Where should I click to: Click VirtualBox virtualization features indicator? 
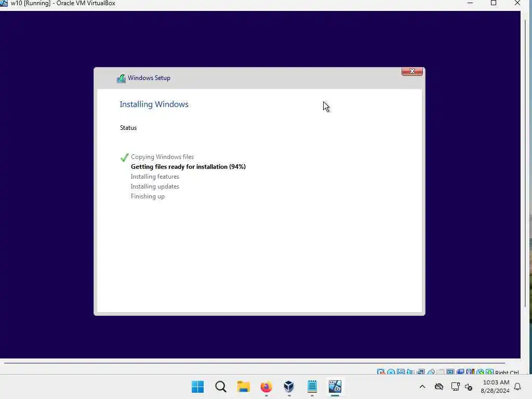pyautogui.click(x=470, y=372)
